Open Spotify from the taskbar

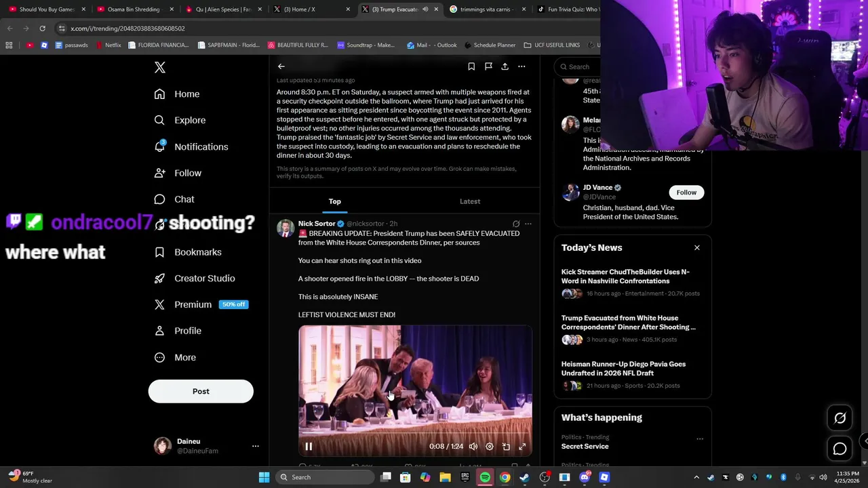(x=485, y=477)
